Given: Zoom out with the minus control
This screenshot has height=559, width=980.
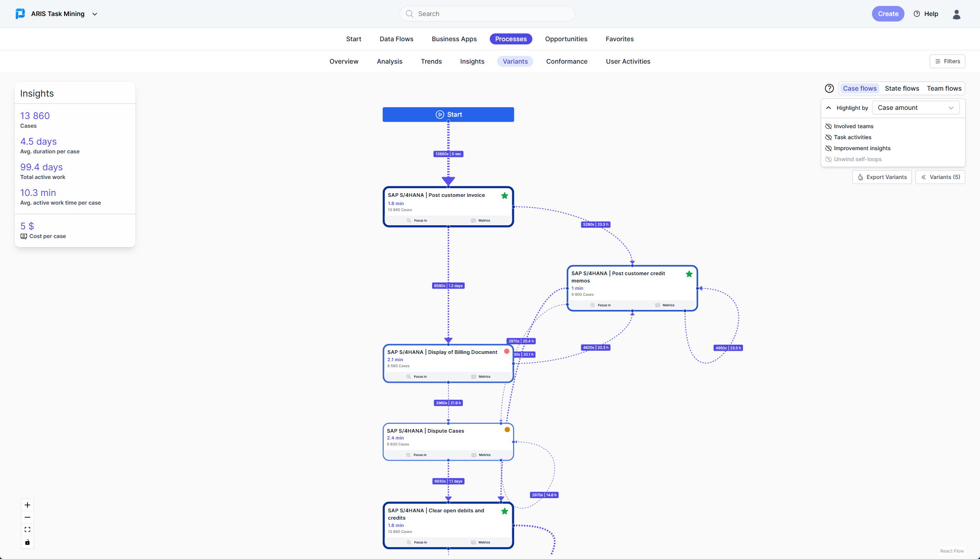Looking at the screenshot, I should click(27, 517).
